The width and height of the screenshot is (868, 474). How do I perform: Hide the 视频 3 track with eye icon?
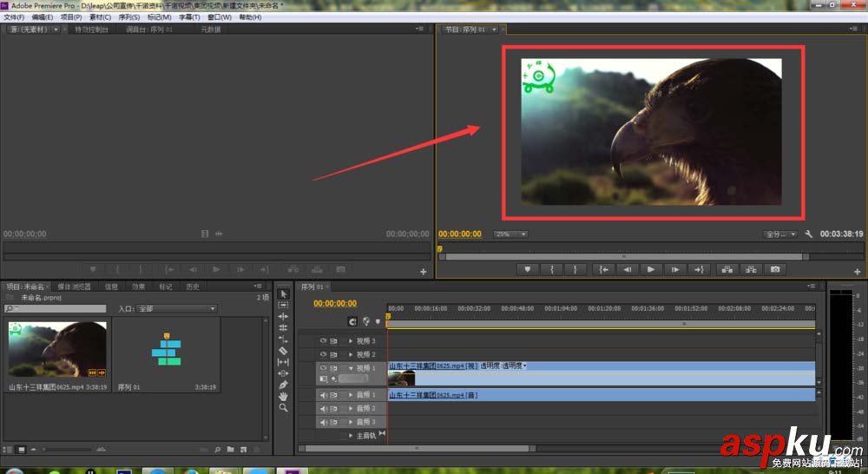[x=323, y=341]
